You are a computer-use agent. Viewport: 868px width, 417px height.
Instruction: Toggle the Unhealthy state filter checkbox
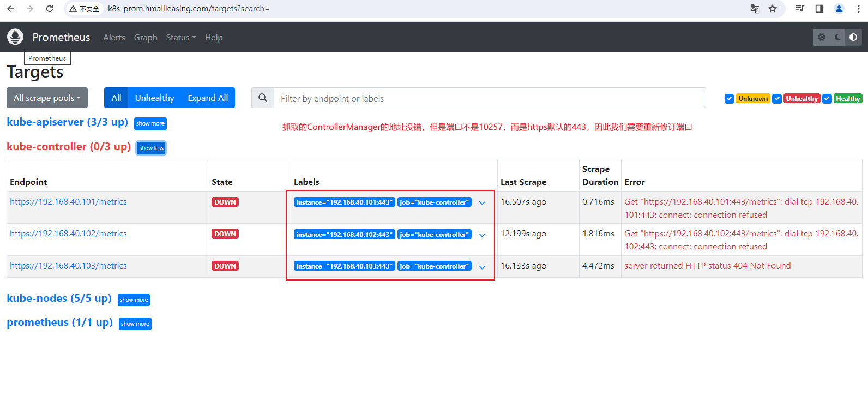777,99
